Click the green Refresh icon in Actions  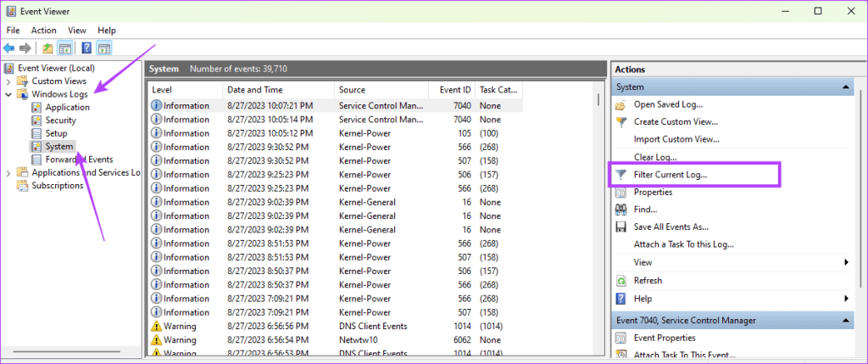pos(620,281)
